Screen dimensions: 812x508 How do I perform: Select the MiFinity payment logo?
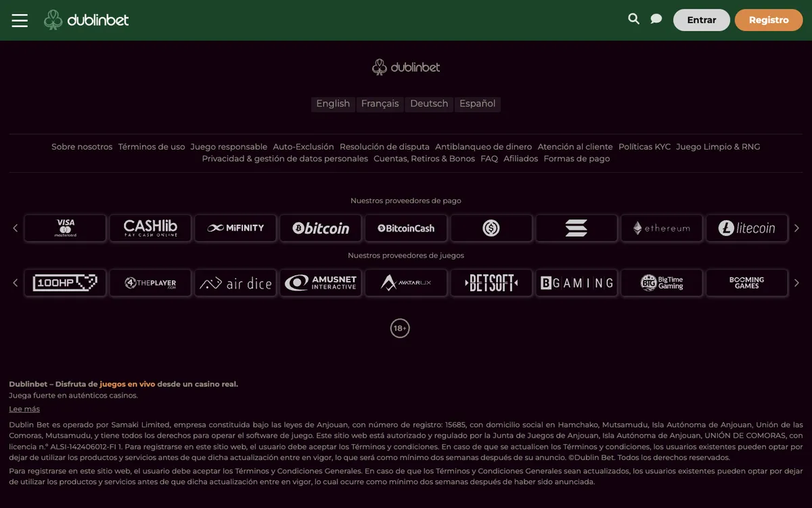click(235, 228)
